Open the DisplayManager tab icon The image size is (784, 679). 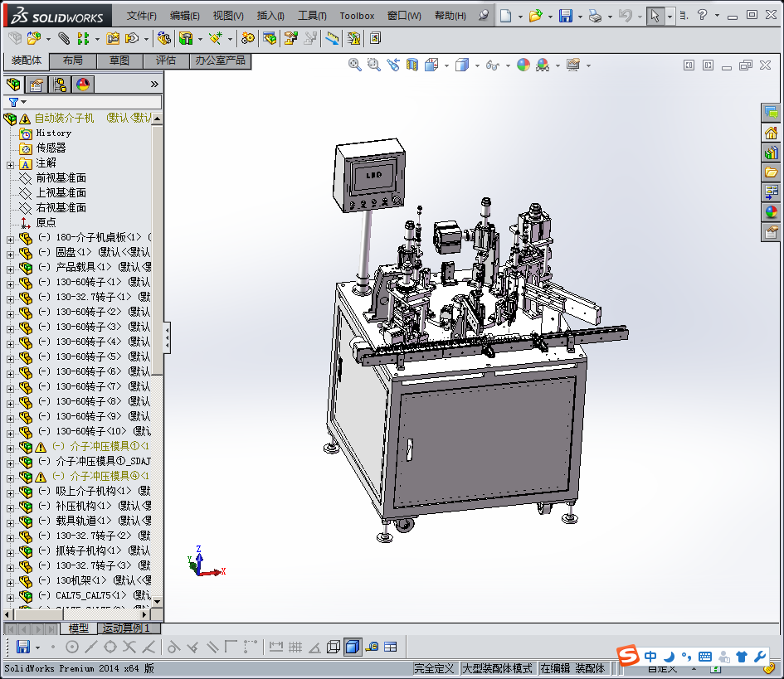[83, 85]
